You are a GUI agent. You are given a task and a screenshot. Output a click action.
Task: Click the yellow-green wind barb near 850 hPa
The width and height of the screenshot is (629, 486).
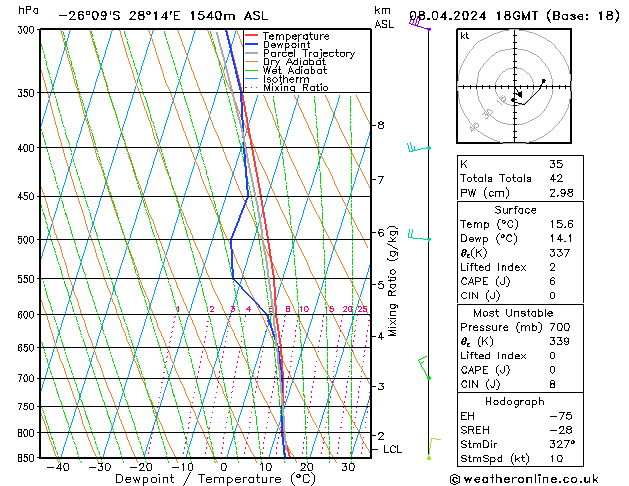pos(434,449)
